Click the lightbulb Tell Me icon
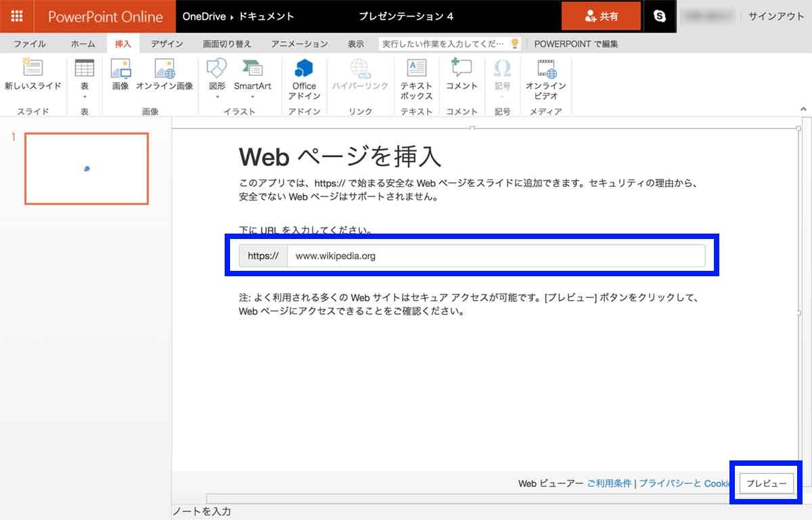The width and height of the screenshot is (812, 520). [515, 43]
